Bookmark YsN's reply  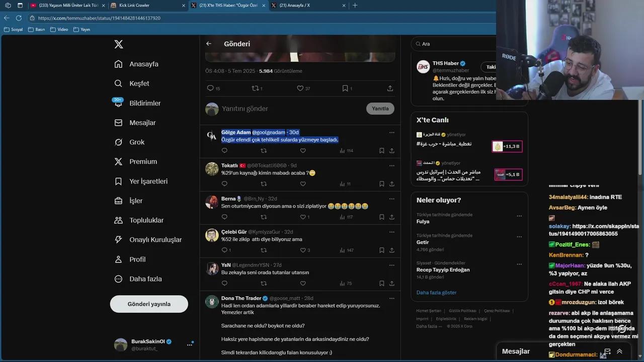click(x=382, y=284)
